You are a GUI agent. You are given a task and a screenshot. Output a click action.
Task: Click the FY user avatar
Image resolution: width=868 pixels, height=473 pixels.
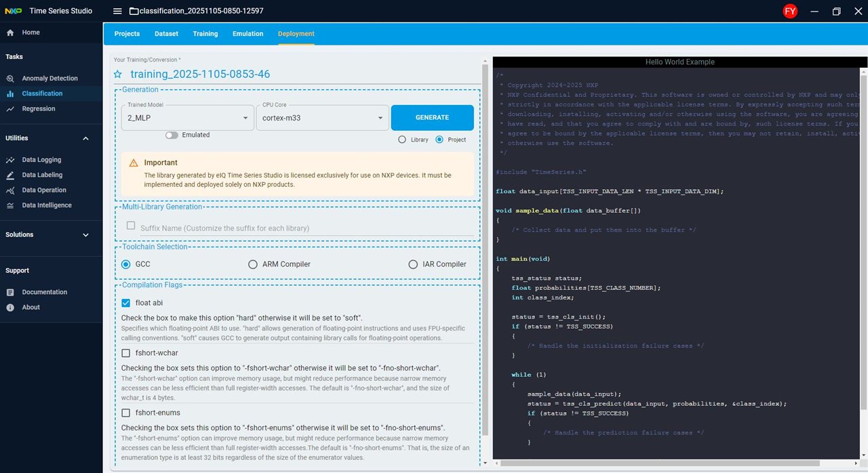790,12
